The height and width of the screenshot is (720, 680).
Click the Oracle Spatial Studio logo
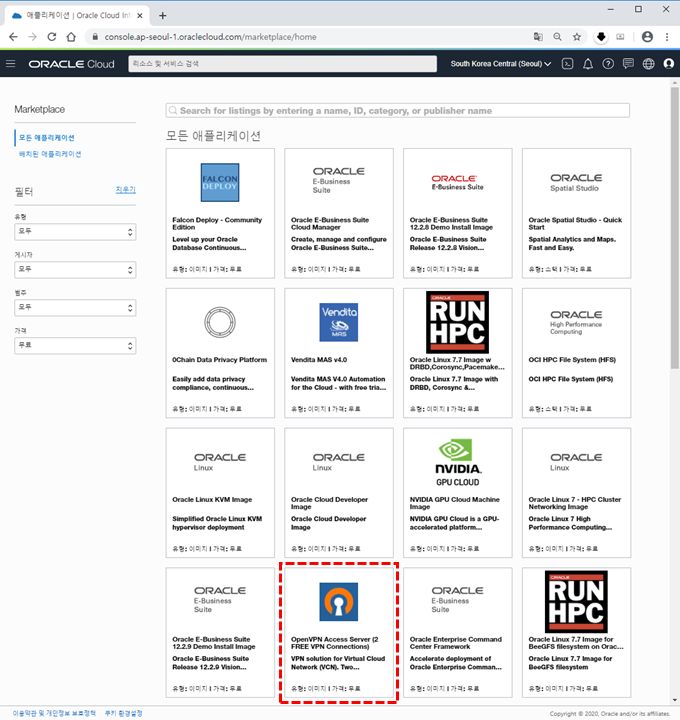[x=576, y=182]
